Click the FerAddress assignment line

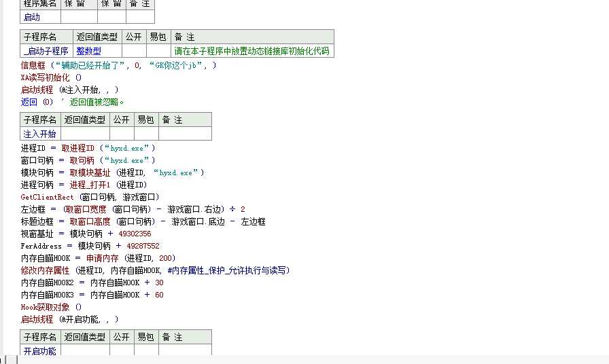[x=90, y=246]
